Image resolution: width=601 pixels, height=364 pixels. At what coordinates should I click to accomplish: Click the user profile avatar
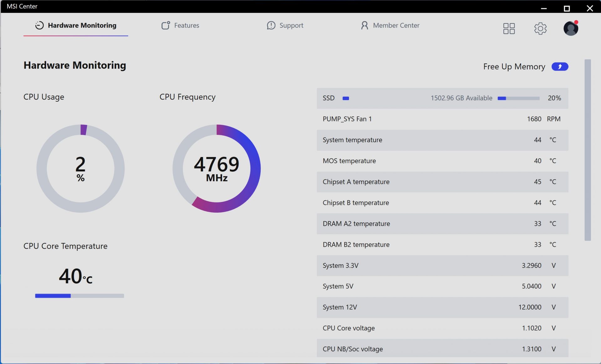point(570,28)
